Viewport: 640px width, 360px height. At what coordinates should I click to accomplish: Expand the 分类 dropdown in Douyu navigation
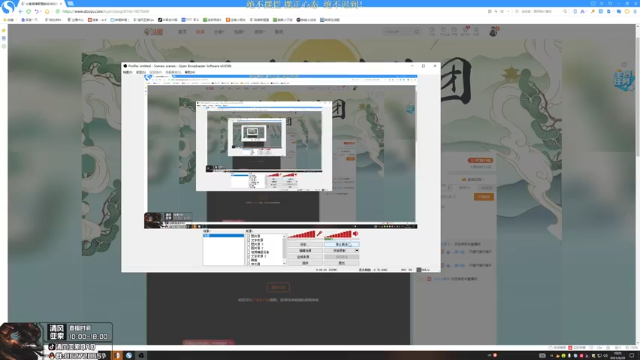coord(219,32)
